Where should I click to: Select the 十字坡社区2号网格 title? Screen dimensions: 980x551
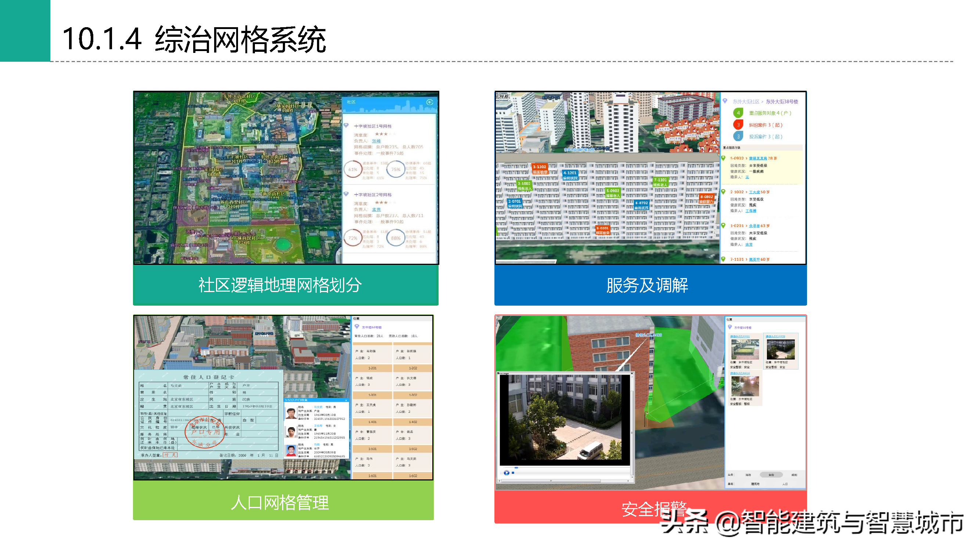pos(373,194)
